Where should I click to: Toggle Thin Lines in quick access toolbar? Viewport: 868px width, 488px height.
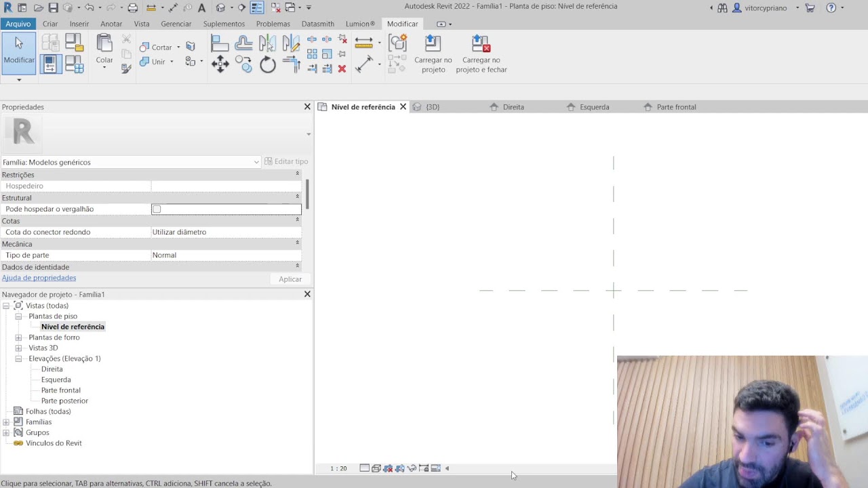coord(257,7)
